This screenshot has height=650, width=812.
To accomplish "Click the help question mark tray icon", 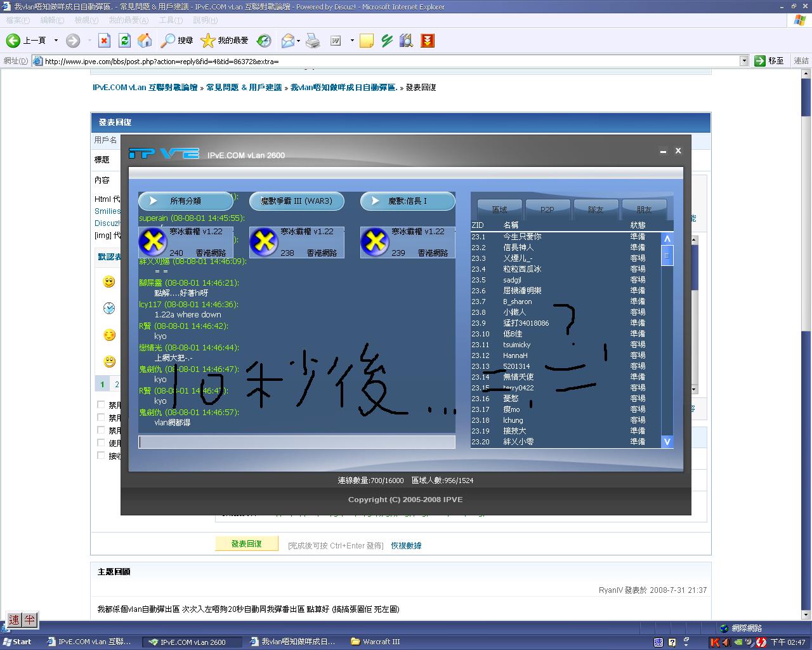I will pyautogui.click(x=672, y=642).
